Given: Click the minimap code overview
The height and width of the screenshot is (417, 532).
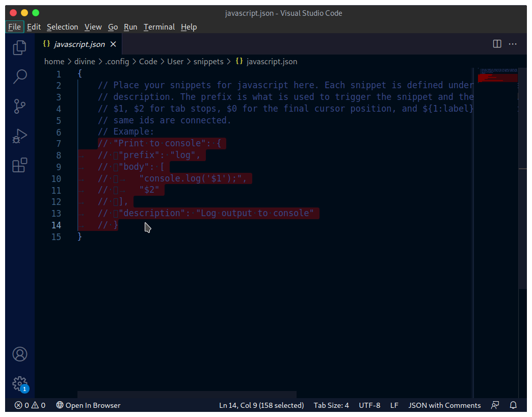Looking at the screenshot, I should pos(498,75).
